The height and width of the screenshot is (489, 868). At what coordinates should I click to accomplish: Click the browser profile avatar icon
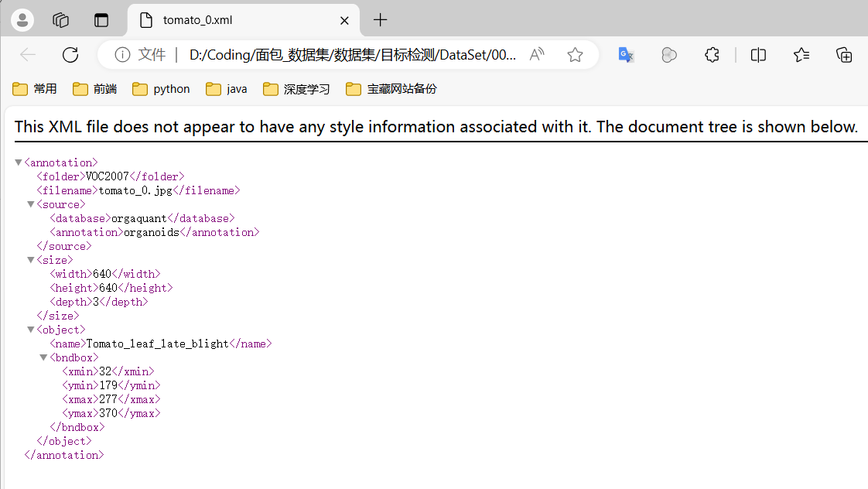click(x=22, y=20)
